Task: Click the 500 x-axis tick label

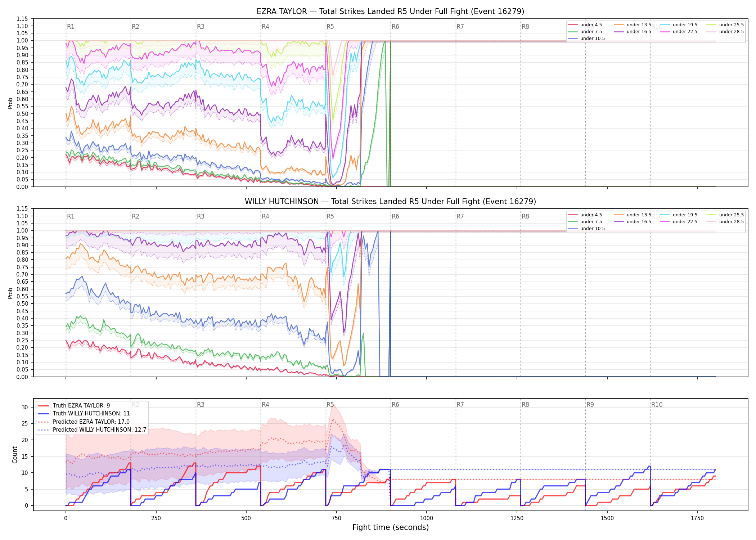Action: click(246, 518)
